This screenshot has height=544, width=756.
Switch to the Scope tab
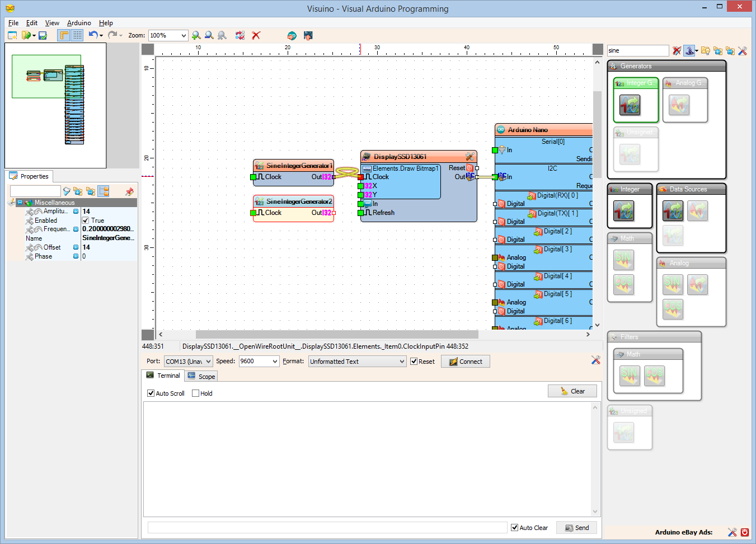(201, 376)
